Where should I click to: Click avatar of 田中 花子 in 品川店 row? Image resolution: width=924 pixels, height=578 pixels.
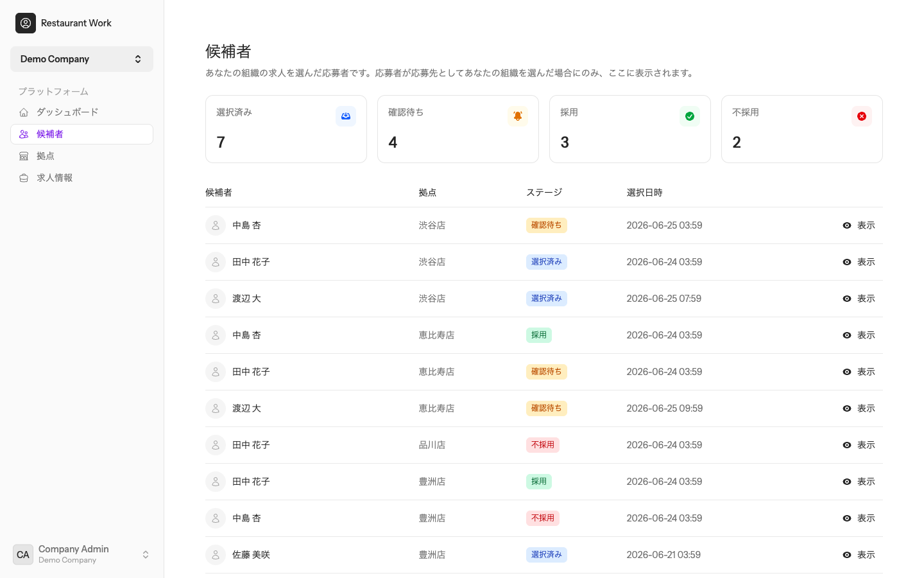[x=216, y=445]
